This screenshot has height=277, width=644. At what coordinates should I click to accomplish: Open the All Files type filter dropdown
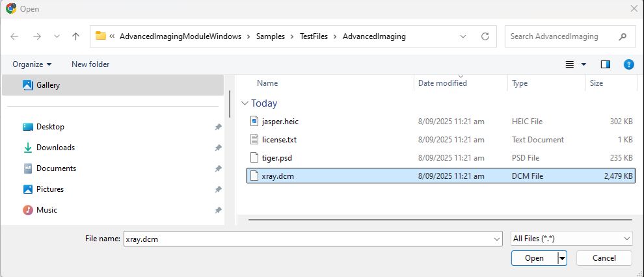click(571, 239)
